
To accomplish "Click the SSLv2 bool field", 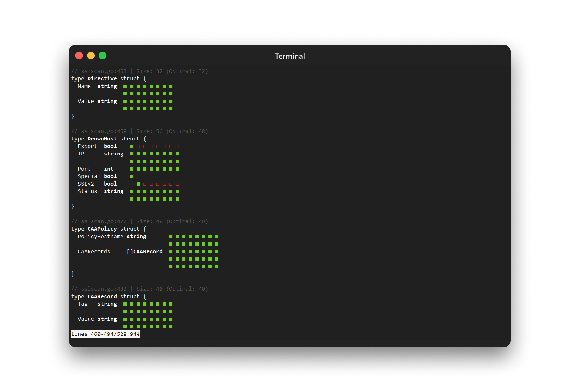I will 97,184.
